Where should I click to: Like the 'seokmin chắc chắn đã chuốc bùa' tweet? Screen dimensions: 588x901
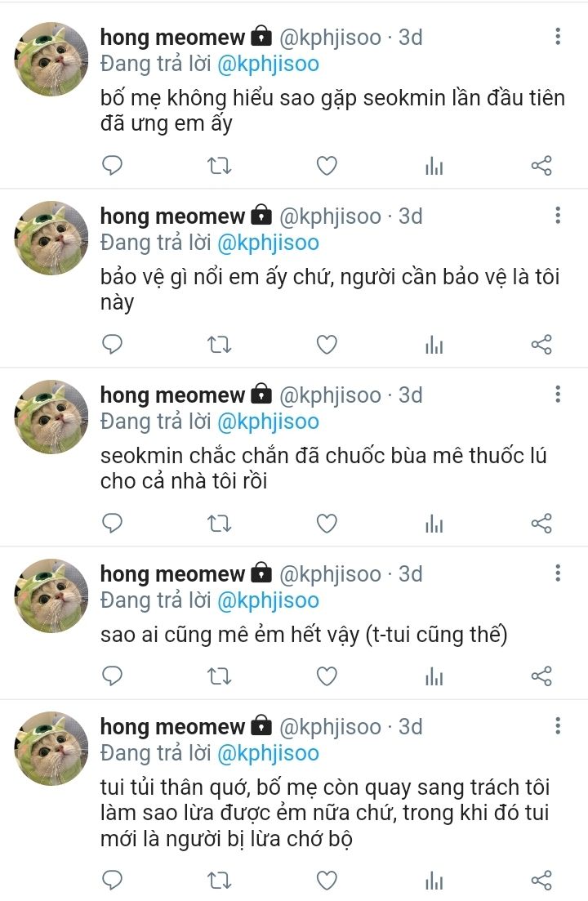327,524
